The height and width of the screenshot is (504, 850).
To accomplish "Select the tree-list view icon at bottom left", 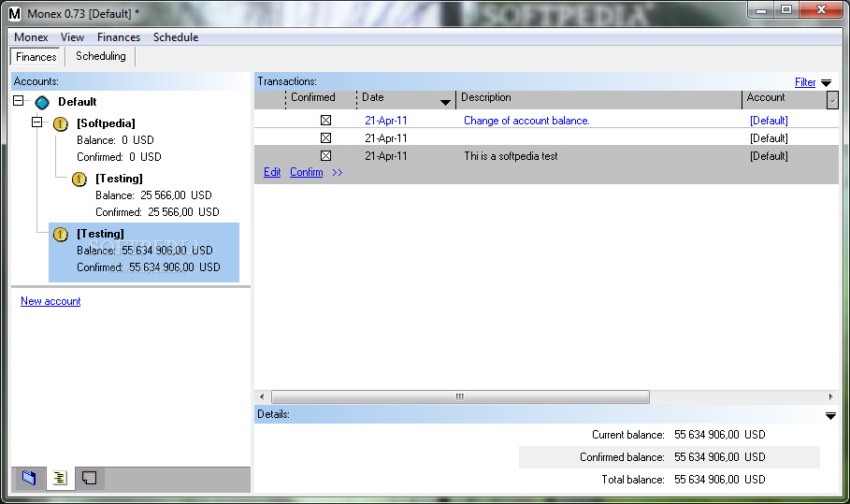I will click(60, 478).
